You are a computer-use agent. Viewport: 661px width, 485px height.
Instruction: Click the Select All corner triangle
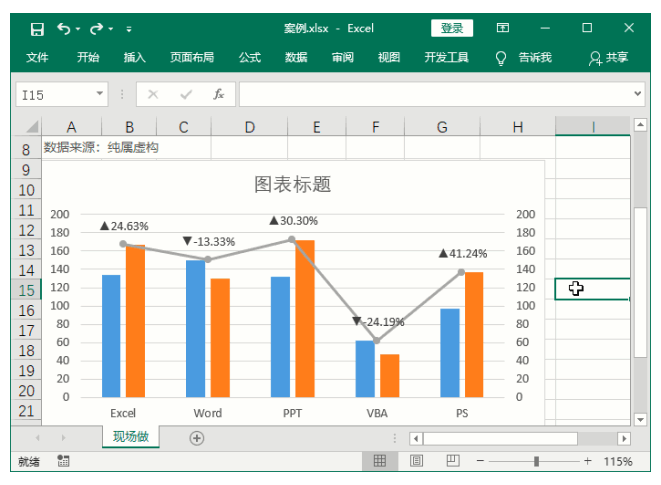coord(31,127)
